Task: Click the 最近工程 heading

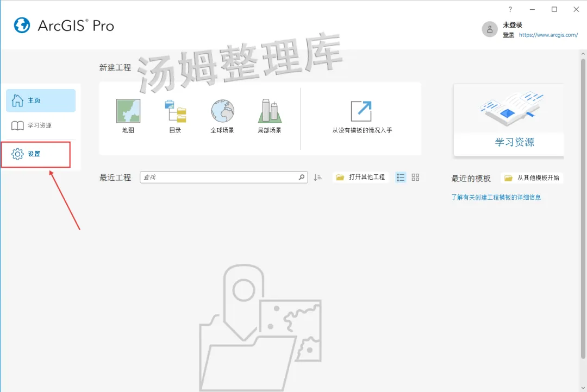Action: (x=115, y=178)
